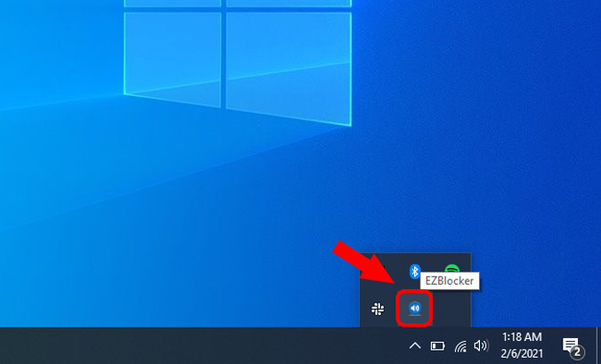Viewport: 601px width, 364px height.
Task: Open the Spotify icon in the tray overflow
Action: tap(452, 268)
